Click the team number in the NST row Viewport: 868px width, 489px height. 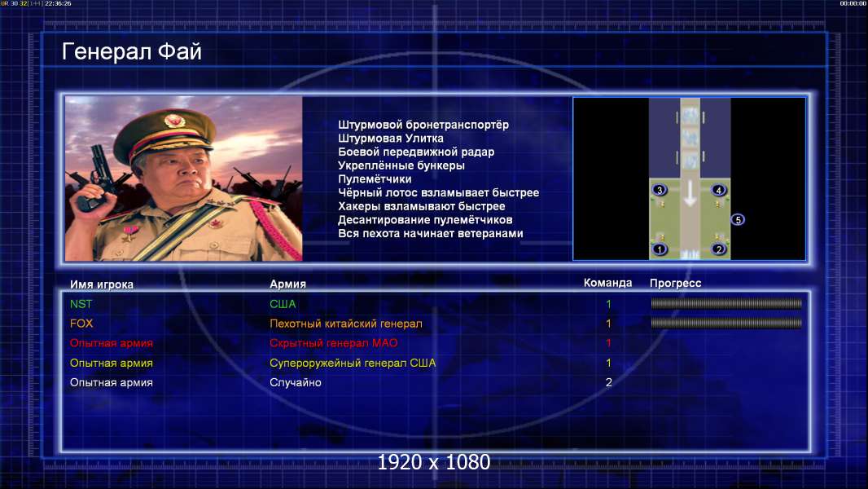click(x=608, y=304)
